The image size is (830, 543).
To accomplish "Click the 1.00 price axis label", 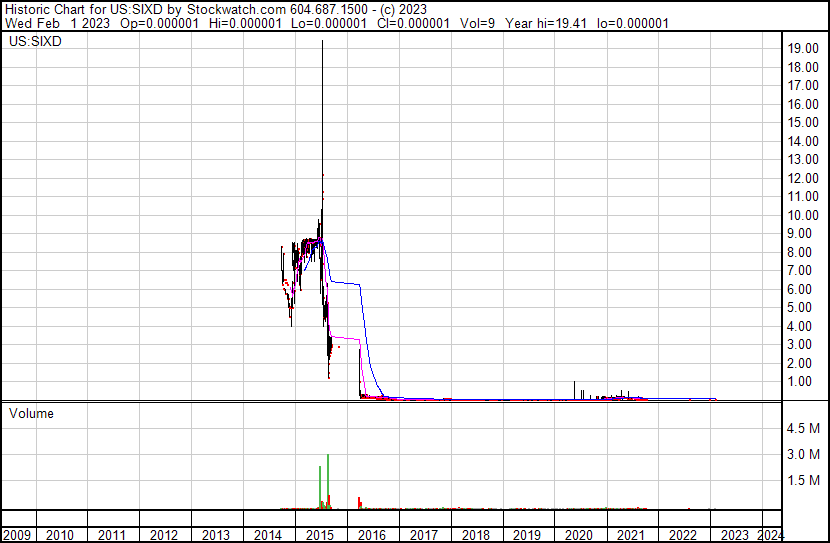I will pyautogui.click(x=799, y=382).
